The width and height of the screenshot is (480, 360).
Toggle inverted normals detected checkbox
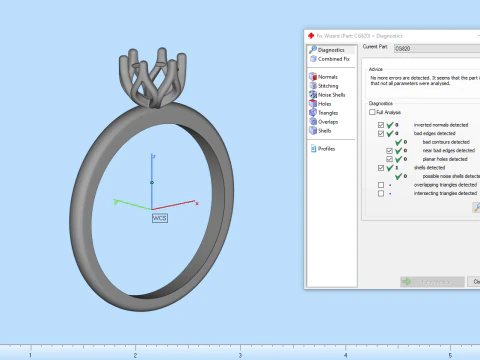381,125
